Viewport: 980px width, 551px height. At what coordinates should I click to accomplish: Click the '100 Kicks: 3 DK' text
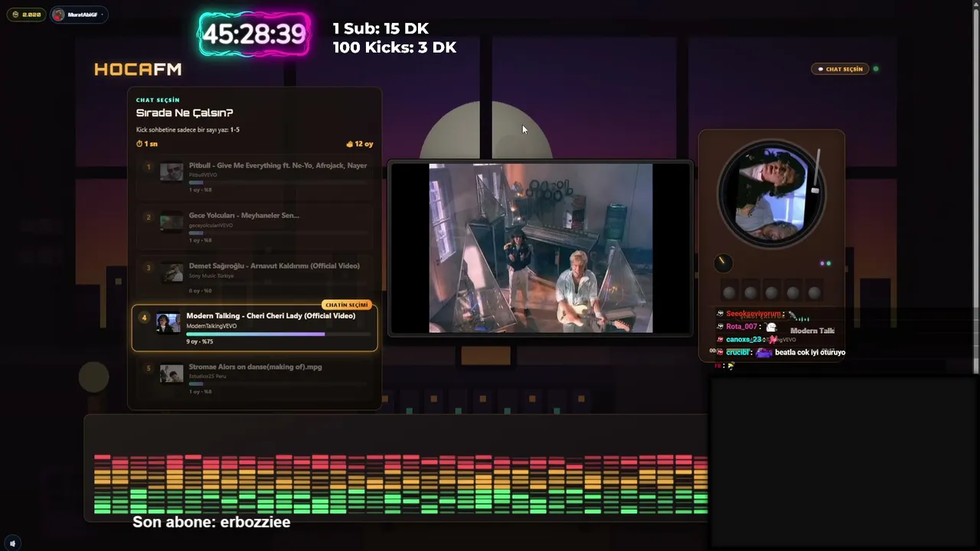[394, 47]
